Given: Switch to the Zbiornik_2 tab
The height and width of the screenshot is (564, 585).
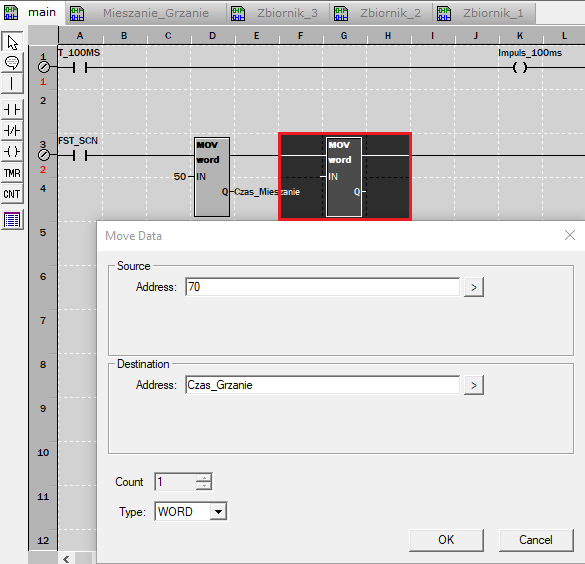Looking at the screenshot, I should pos(381,13).
